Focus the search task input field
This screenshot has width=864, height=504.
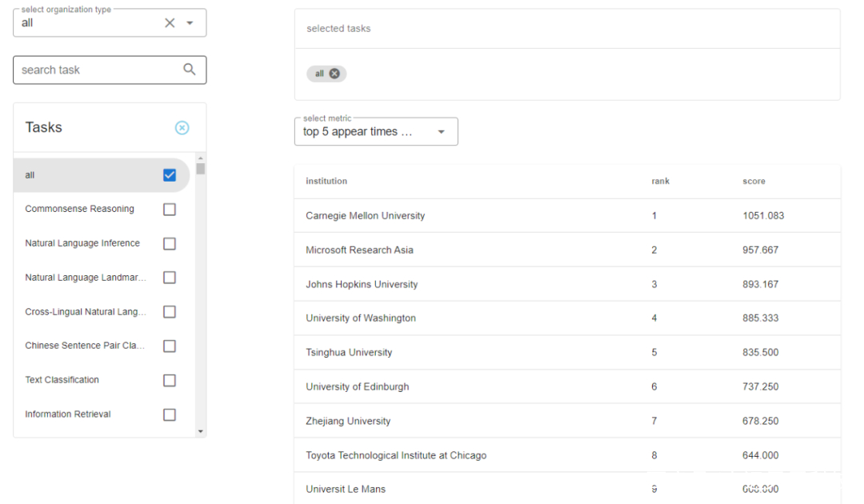(110, 70)
